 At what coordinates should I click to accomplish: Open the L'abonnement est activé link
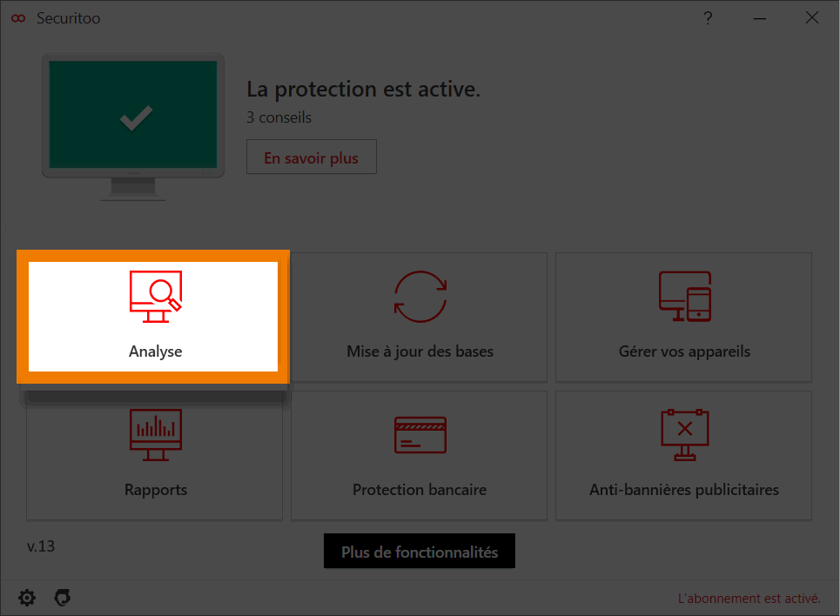pos(749,599)
